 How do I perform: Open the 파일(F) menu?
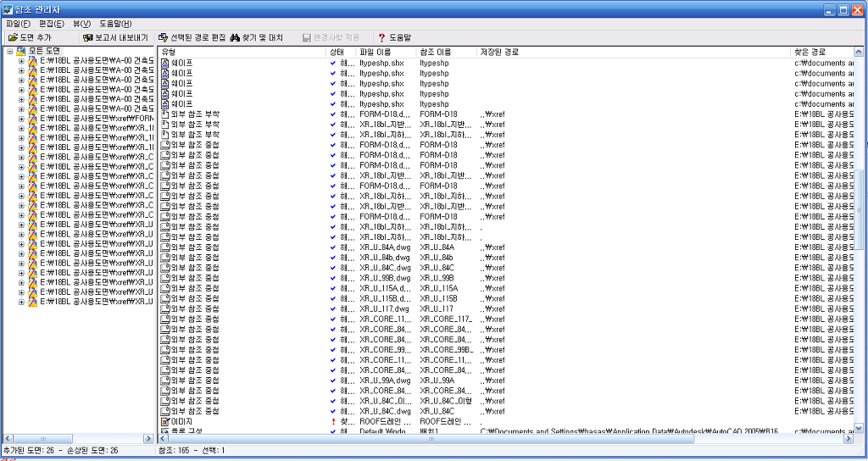coord(19,24)
